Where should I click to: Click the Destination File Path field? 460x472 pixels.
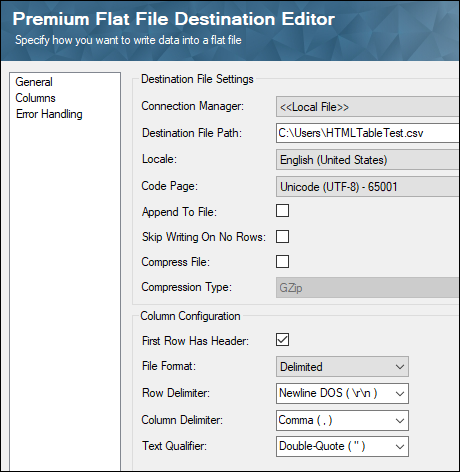pyautogui.click(x=368, y=133)
